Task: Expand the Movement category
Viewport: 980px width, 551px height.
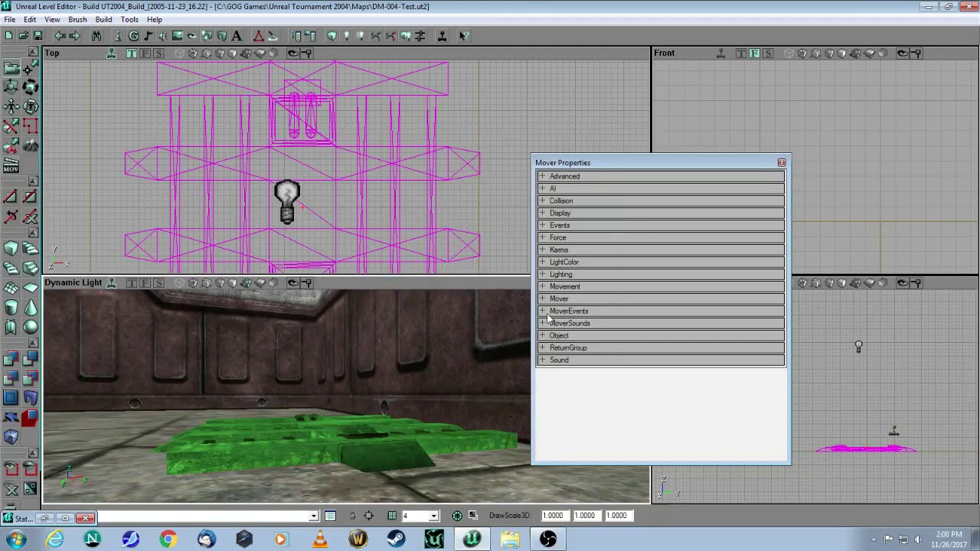Action: (542, 286)
